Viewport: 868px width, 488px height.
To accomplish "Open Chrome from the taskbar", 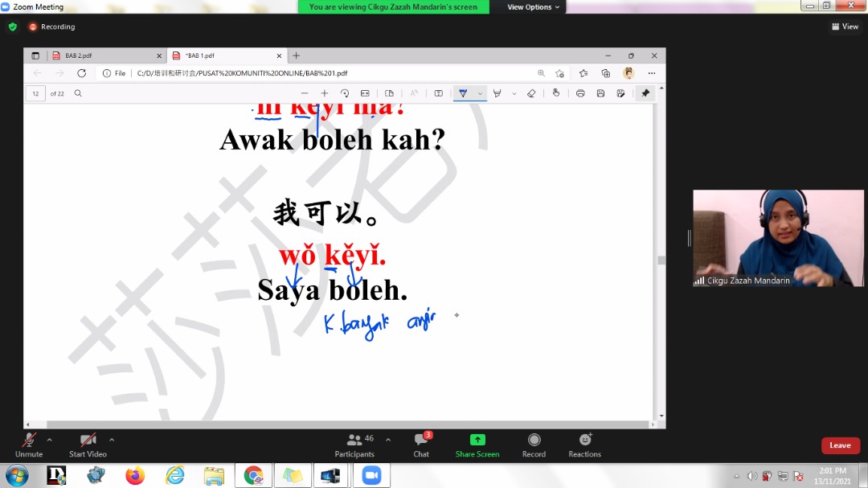I will coord(253,476).
